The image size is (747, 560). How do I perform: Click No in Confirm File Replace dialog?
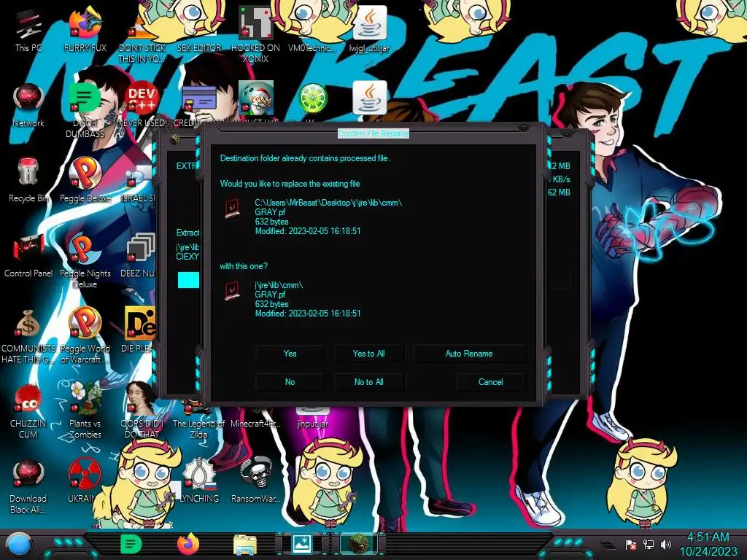[290, 382]
